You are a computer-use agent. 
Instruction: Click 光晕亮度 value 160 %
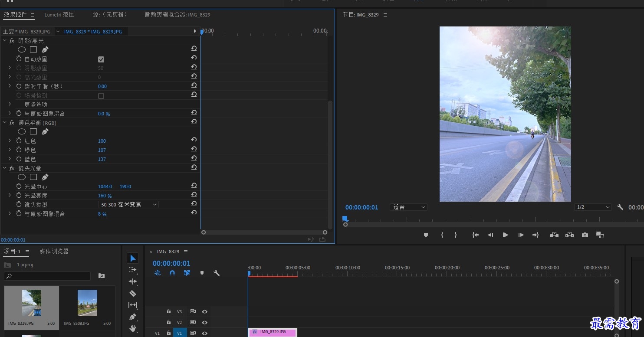(x=105, y=196)
